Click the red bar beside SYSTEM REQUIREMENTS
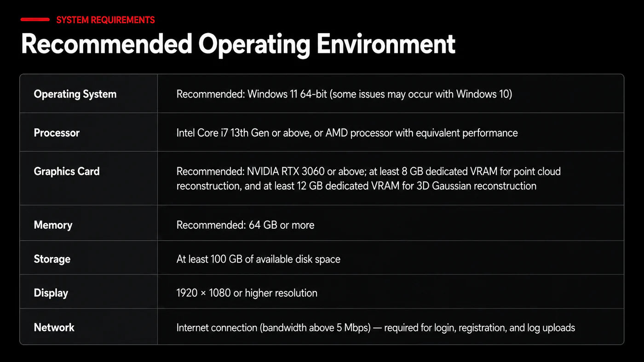 point(35,20)
